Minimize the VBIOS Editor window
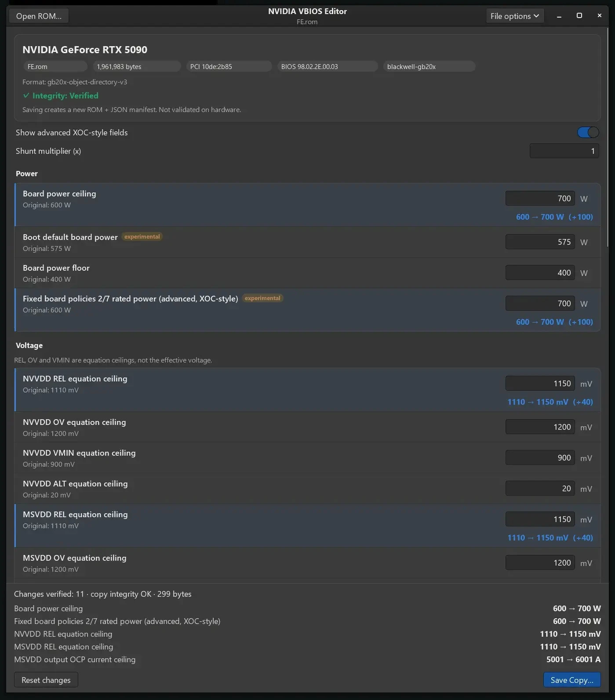Screen dimensions: 615x700 pos(559,16)
